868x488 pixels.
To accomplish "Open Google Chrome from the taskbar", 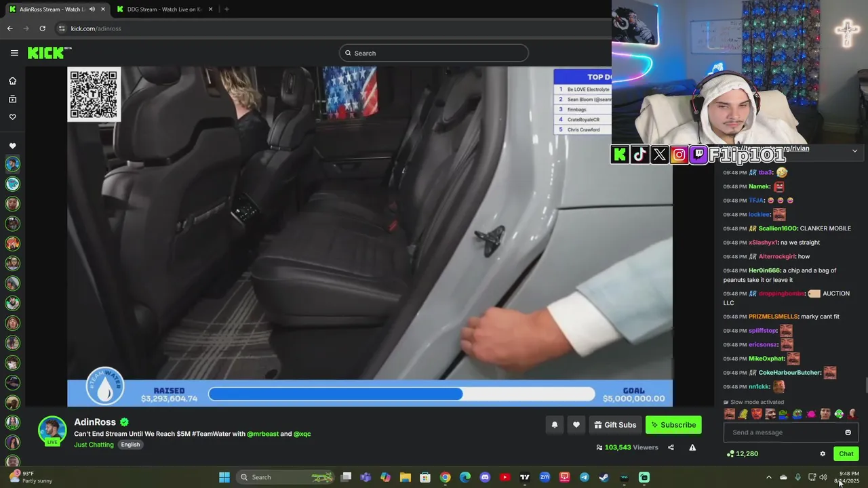I will click(445, 477).
